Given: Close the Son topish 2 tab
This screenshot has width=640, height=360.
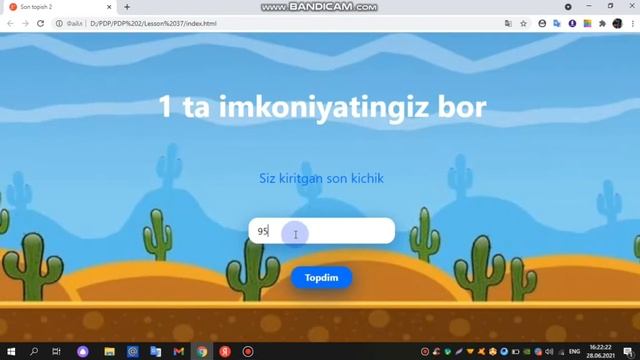Looking at the screenshot, I should [x=109, y=7].
